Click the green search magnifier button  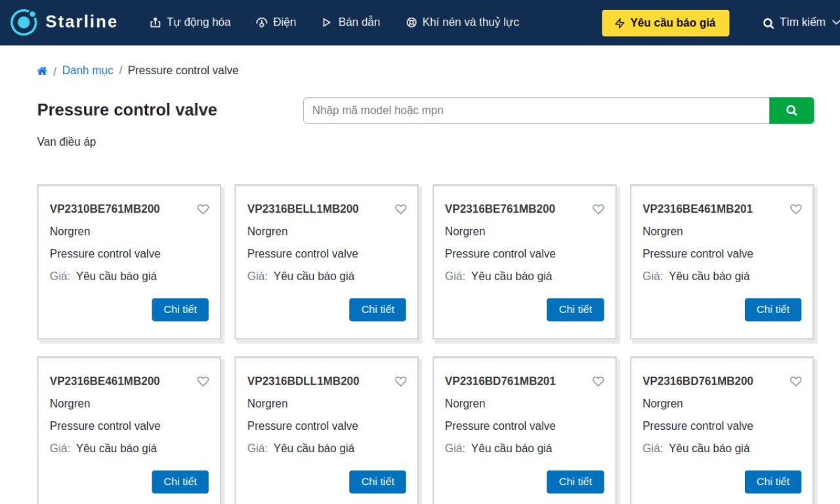[791, 110]
